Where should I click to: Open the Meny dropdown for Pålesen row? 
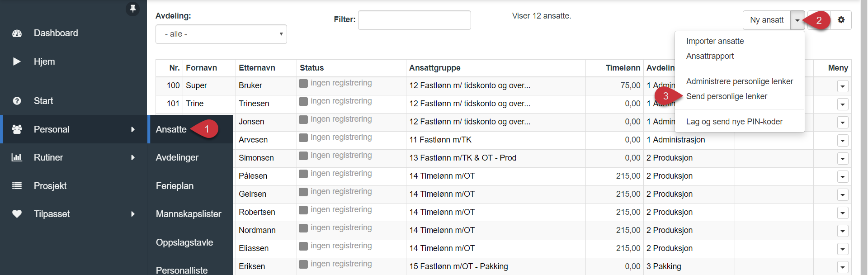(843, 176)
